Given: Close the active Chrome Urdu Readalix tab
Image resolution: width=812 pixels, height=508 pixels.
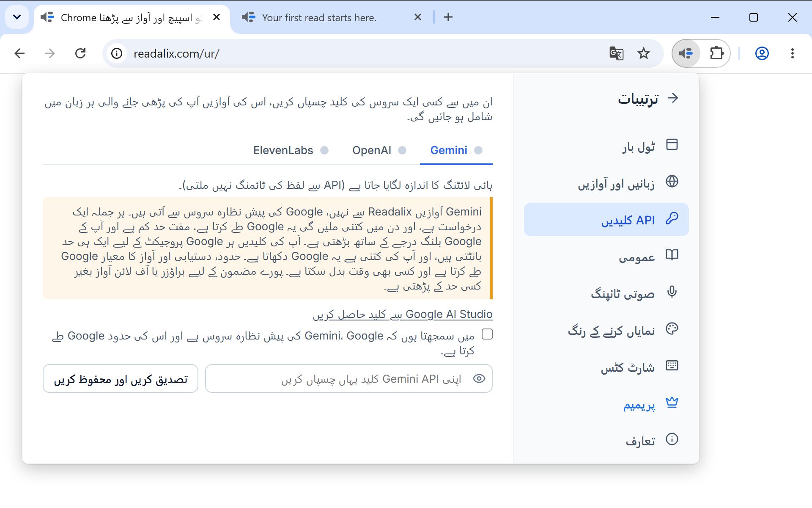Looking at the screenshot, I should pyautogui.click(x=217, y=17).
